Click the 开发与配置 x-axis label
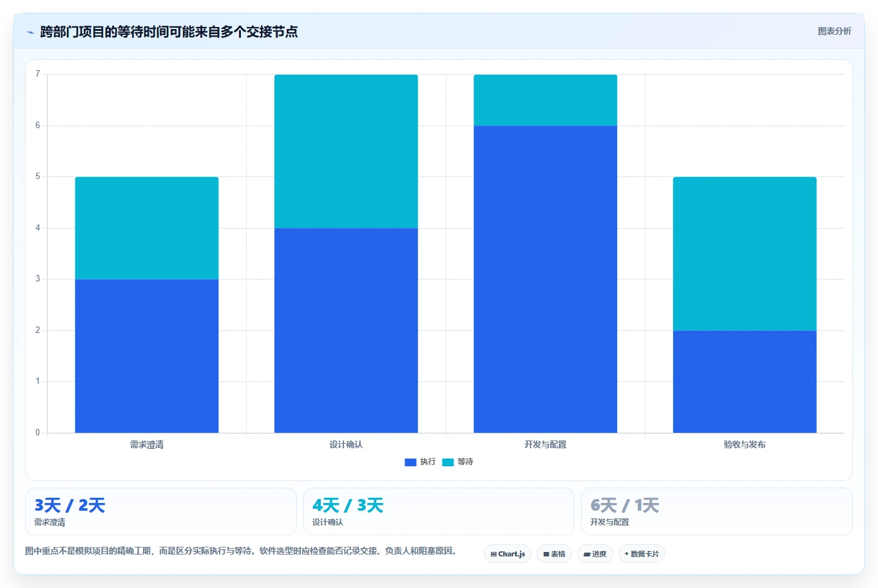The width and height of the screenshot is (878, 588). pos(546,444)
